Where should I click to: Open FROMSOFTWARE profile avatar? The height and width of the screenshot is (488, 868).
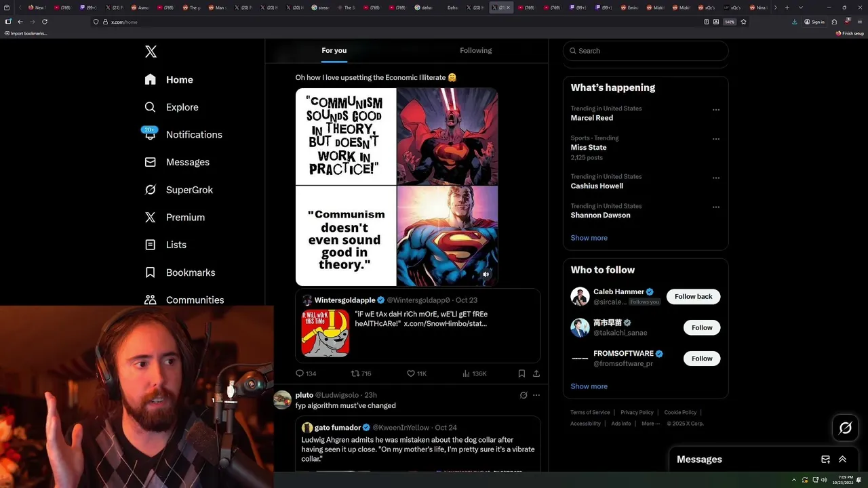pos(580,359)
